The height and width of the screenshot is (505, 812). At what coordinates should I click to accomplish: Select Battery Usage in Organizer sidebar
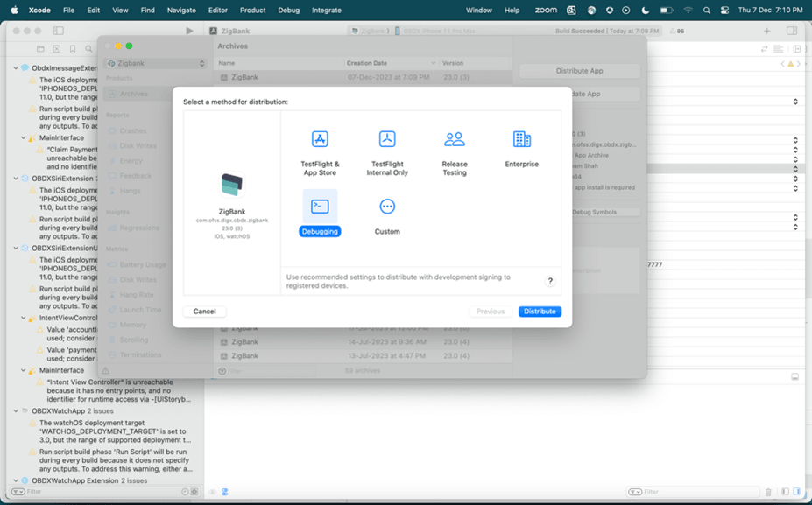click(143, 265)
